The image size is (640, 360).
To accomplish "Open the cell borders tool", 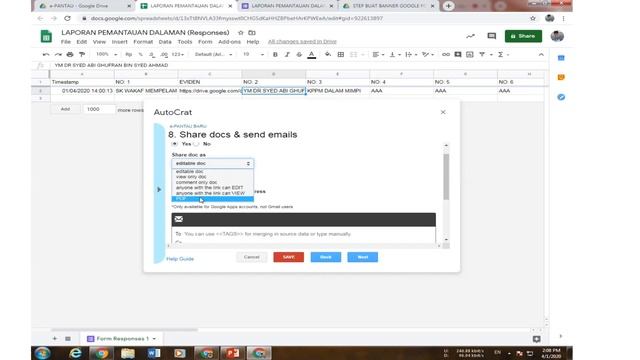I will (x=341, y=54).
